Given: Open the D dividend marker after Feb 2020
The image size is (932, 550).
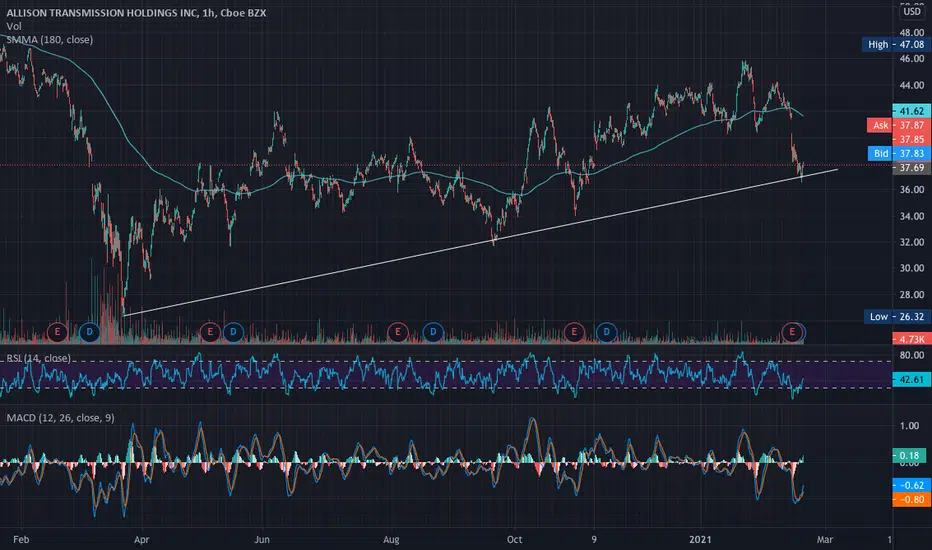Looking at the screenshot, I should (90, 332).
